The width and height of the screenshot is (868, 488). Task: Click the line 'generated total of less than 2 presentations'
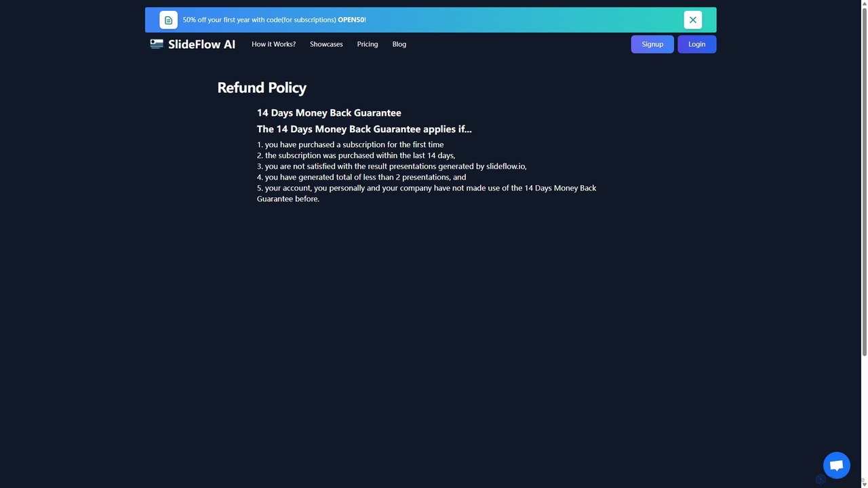pos(361,177)
